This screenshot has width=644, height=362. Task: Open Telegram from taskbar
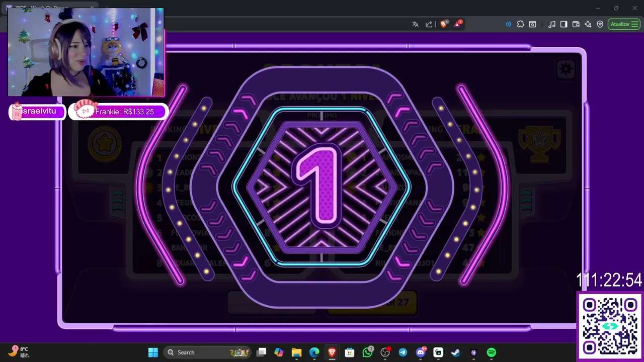pyautogui.click(x=403, y=352)
